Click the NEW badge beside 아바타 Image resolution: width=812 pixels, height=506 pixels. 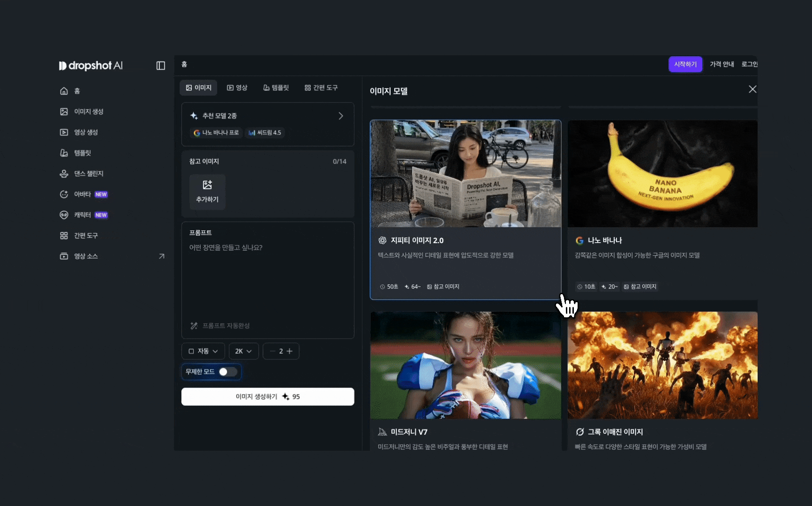tap(101, 194)
